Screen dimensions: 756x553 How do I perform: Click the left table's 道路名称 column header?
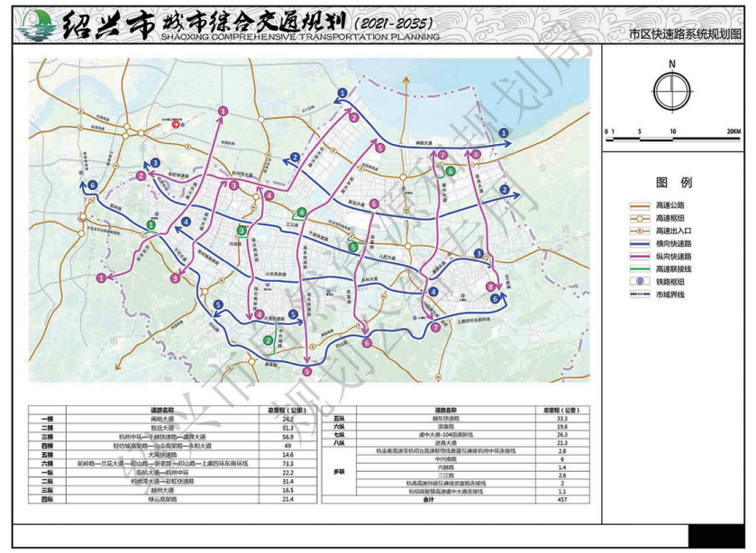(163, 411)
